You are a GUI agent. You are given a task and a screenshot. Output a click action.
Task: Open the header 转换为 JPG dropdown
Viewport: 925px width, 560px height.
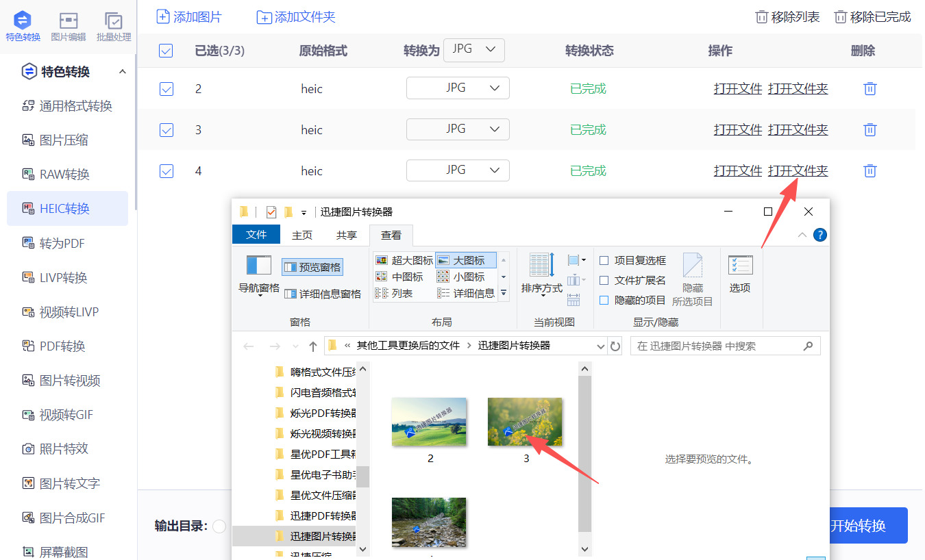pos(474,50)
